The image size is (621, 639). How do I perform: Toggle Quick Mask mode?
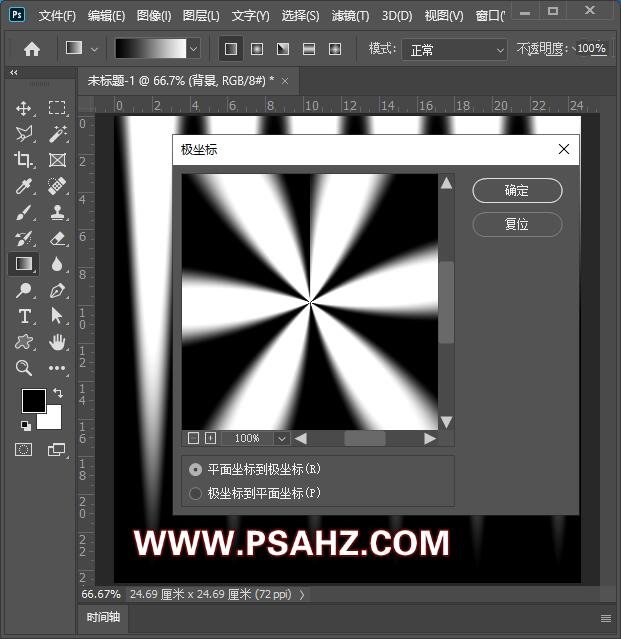(x=24, y=450)
